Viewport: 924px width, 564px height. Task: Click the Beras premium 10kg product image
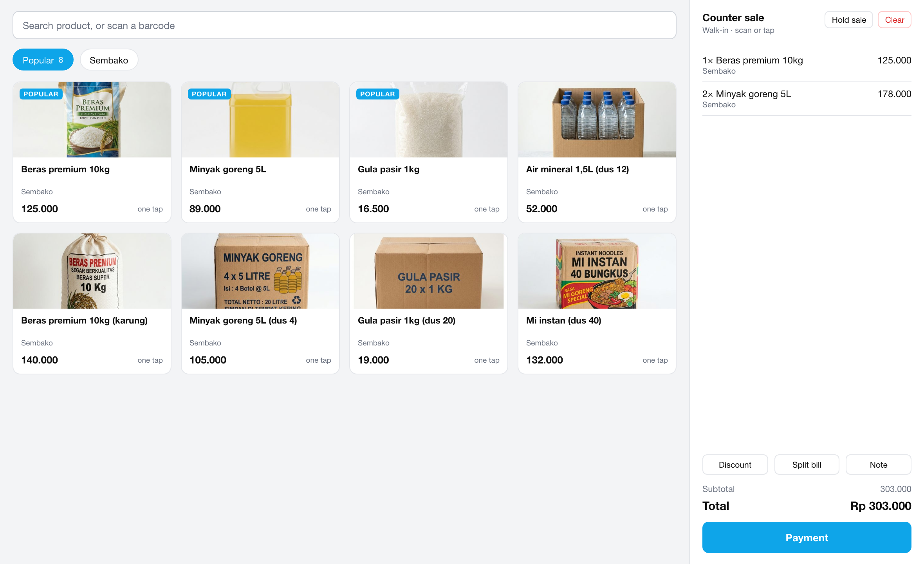tap(92, 120)
